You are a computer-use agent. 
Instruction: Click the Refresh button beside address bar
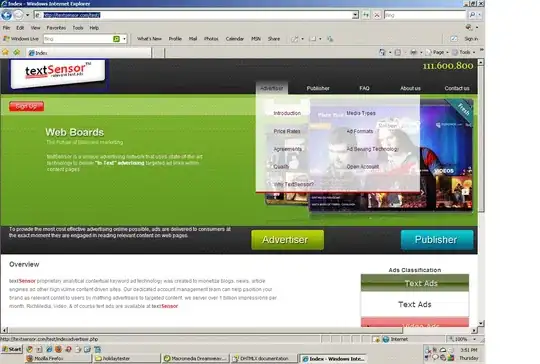365,15
